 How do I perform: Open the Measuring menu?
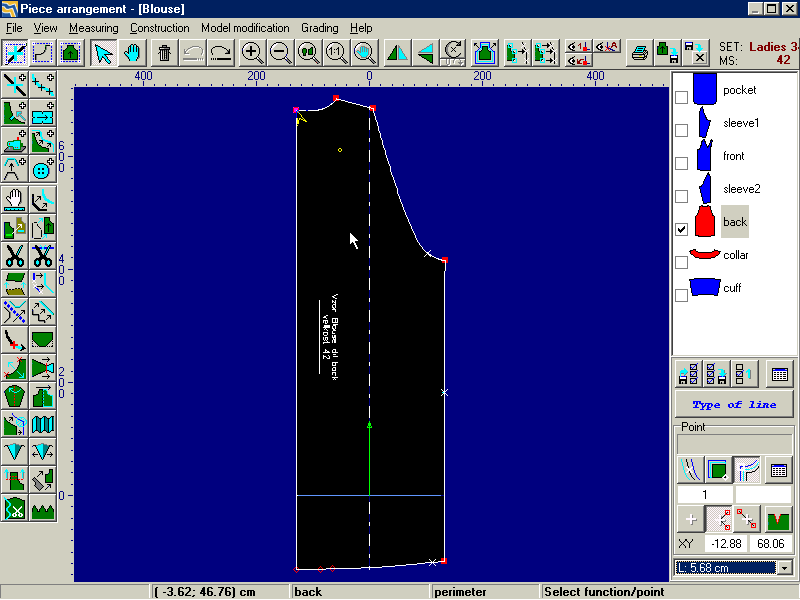coord(93,28)
